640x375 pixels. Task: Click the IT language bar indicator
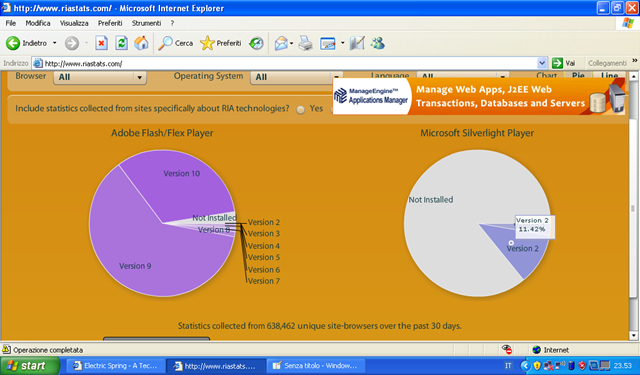[x=508, y=366]
